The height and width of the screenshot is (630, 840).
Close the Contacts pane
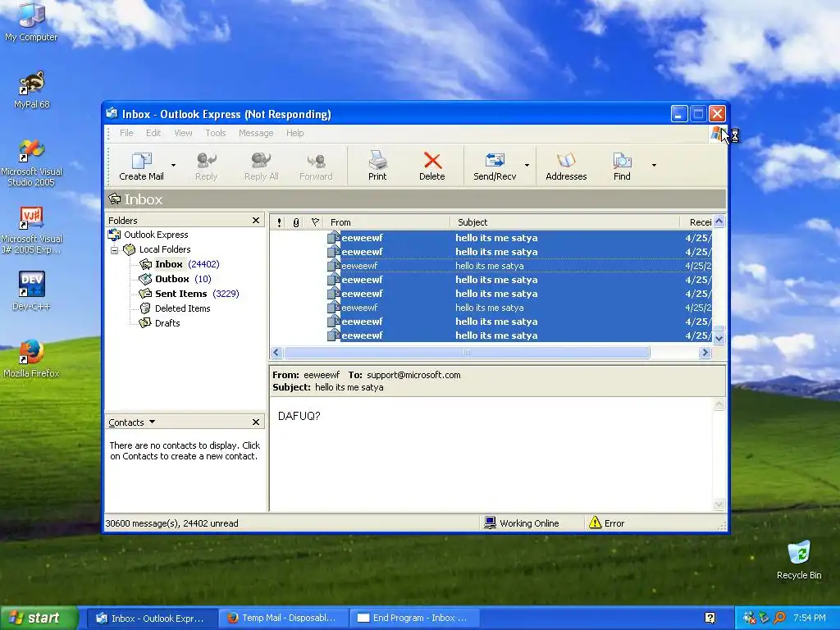tap(256, 422)
